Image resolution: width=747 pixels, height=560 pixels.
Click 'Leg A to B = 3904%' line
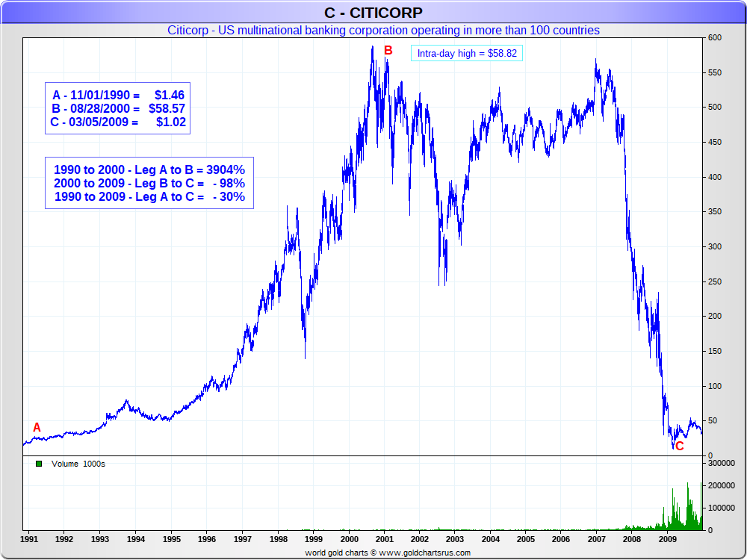[149, 169]
